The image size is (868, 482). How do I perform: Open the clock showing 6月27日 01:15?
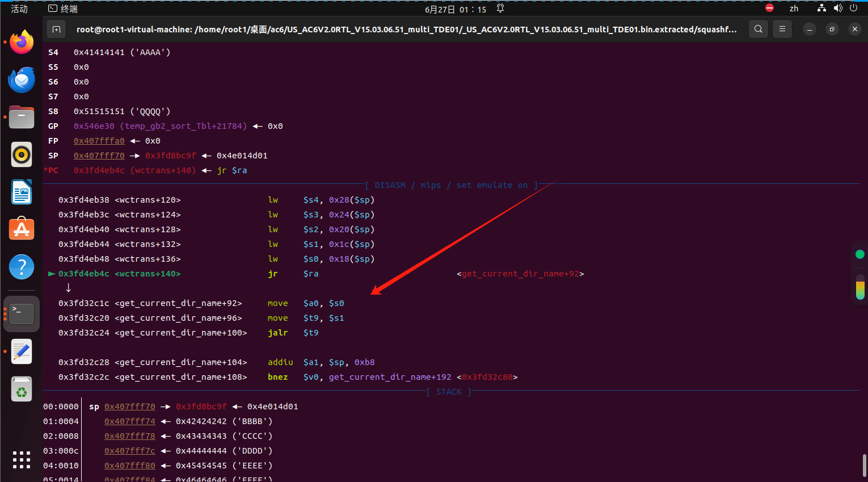(x=456, y=9)
